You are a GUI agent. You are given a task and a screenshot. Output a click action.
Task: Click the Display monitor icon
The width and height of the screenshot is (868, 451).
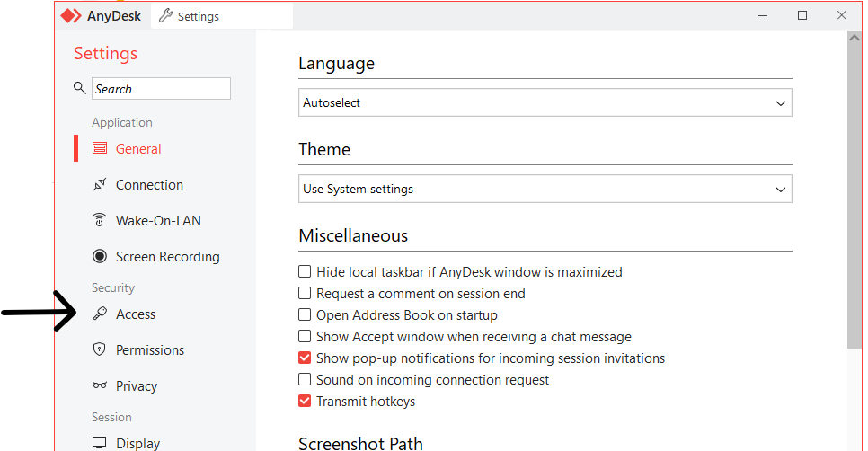tap(100, 443)
